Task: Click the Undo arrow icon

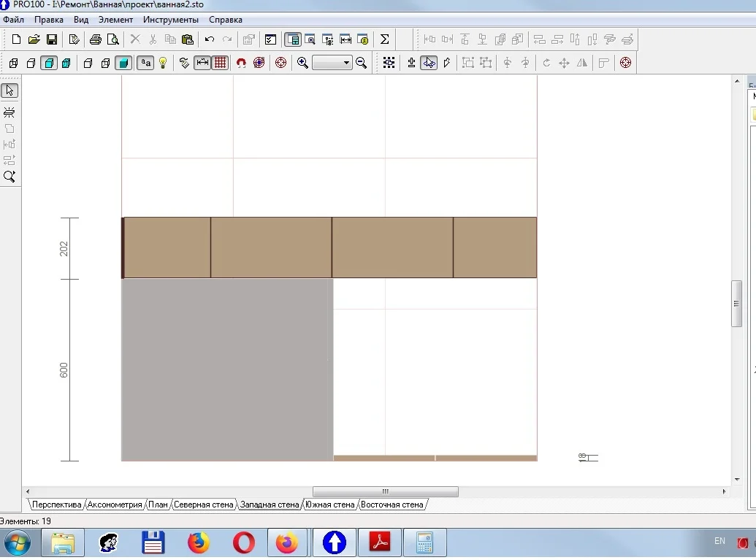Action: (210, 39)
